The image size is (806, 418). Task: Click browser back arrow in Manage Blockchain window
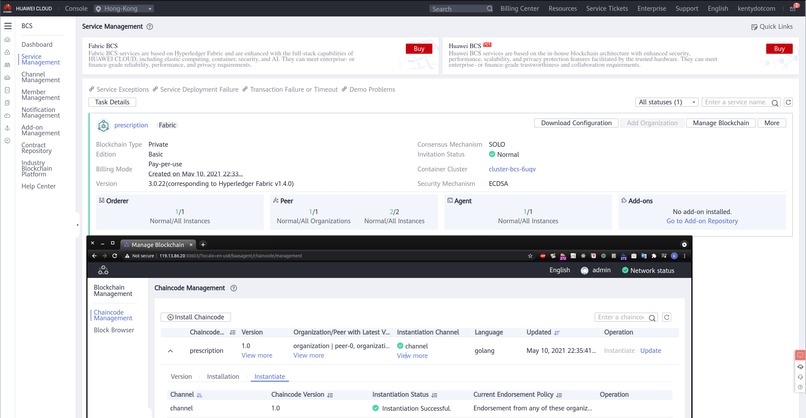point(94,256)
